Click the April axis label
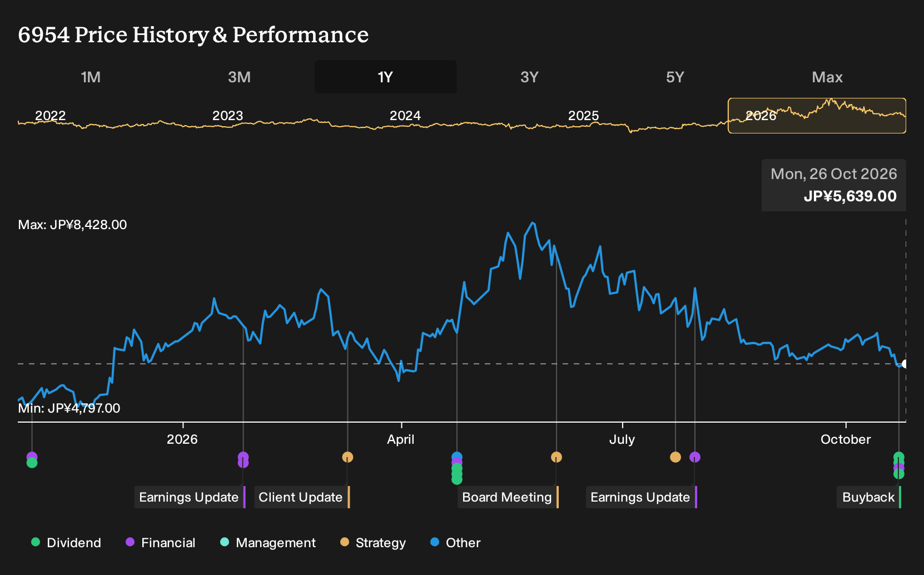This screenshot has width=924, height=575. tap(401, 439)
